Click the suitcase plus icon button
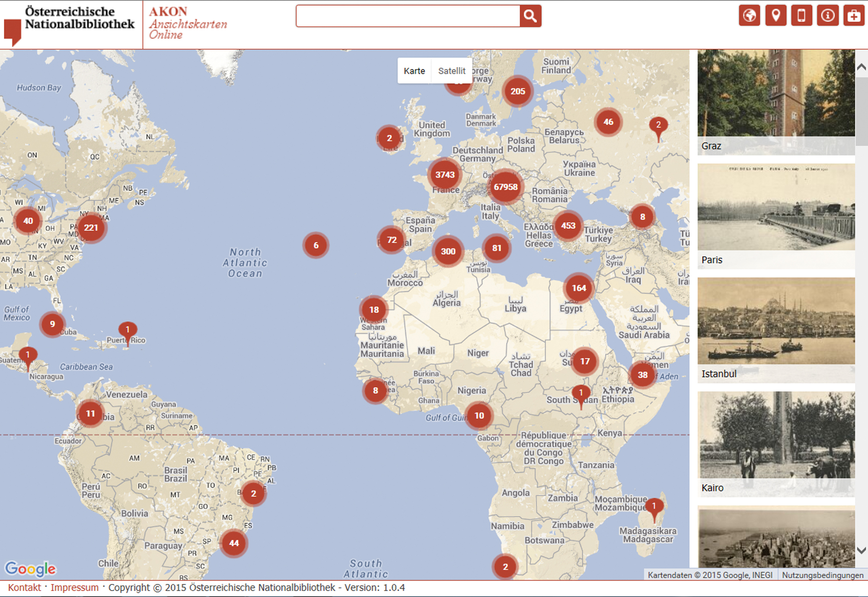This screenshot has height=597, width=868. [853, 16]
